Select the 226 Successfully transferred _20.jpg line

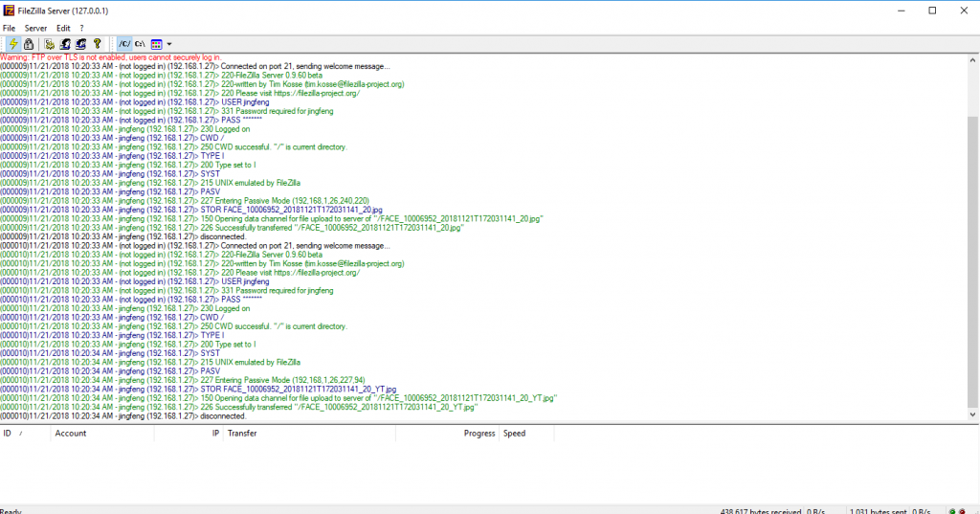[x=232, y=228]
